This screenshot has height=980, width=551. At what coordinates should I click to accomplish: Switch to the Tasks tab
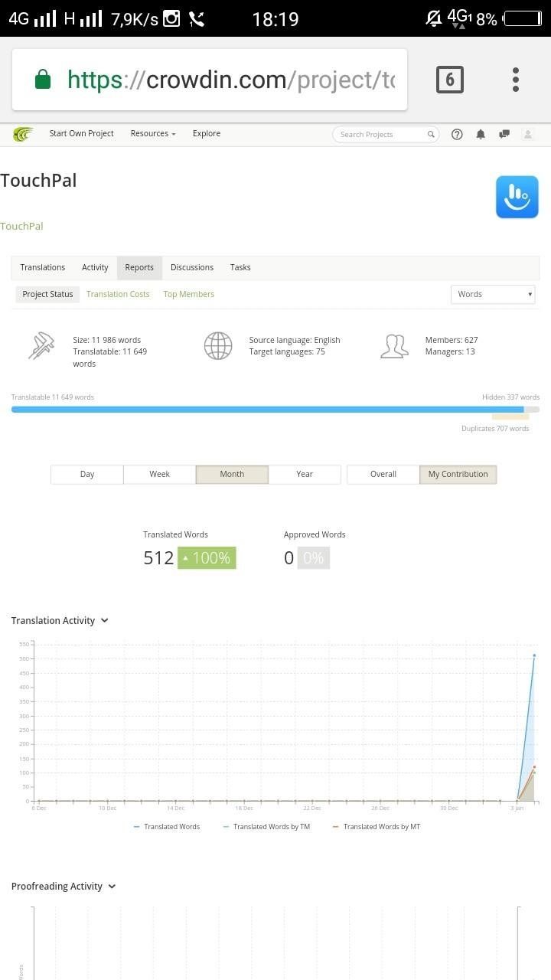click(x=240, y=267)
